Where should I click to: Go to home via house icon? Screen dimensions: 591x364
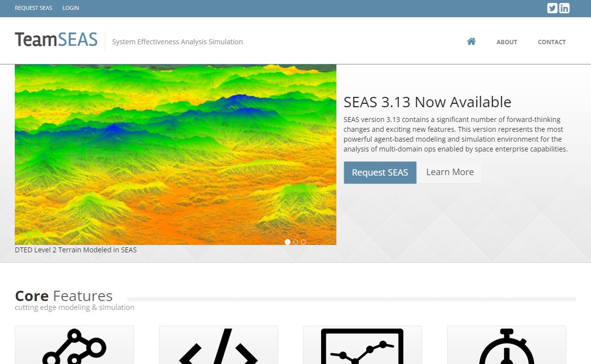click(471, 41)
